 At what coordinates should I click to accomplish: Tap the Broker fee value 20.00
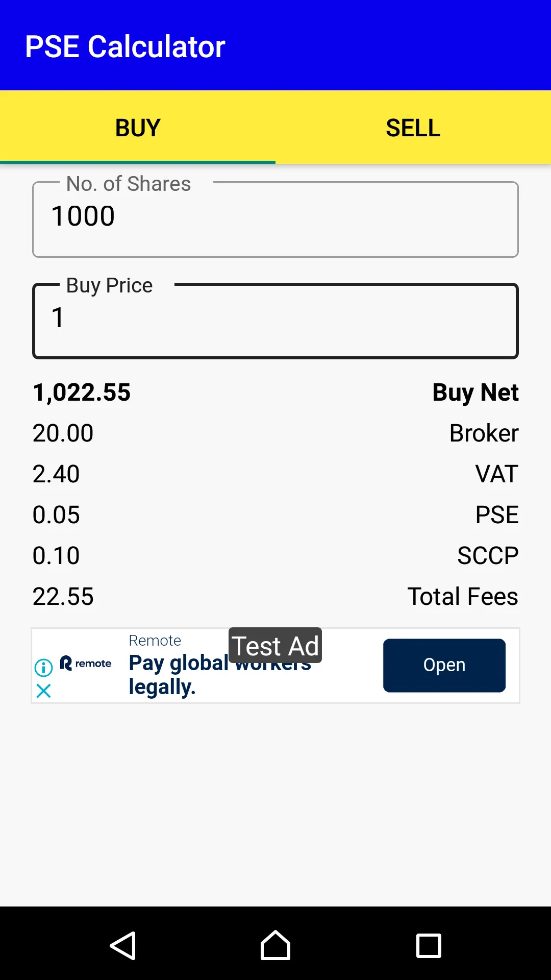[x=63, y=433]
